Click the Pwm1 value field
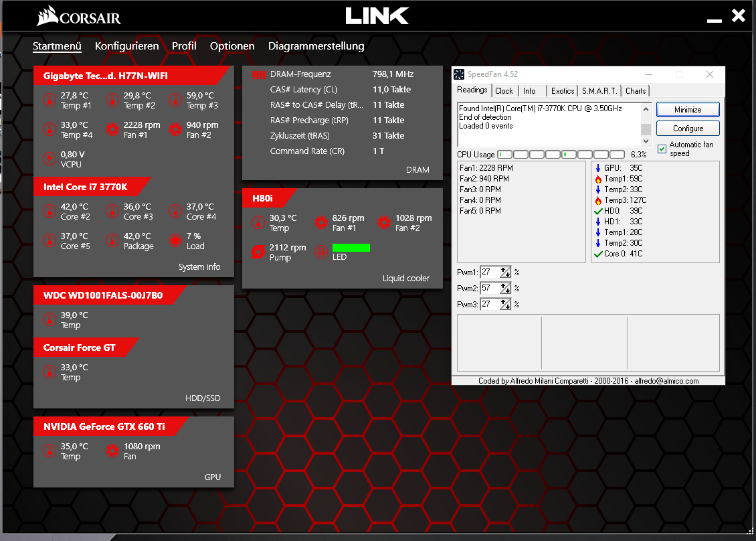Image resolution: width=756 pixels, height=541 pixels. pos(490,273)
